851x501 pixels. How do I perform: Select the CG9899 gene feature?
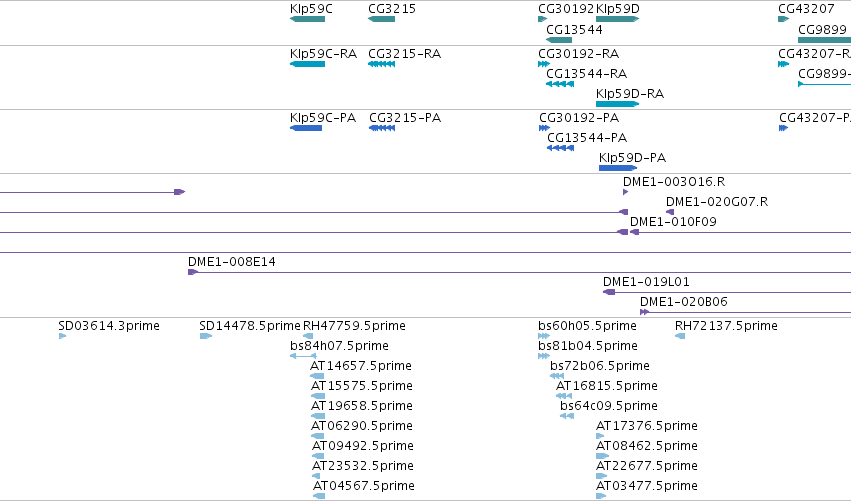824,40
